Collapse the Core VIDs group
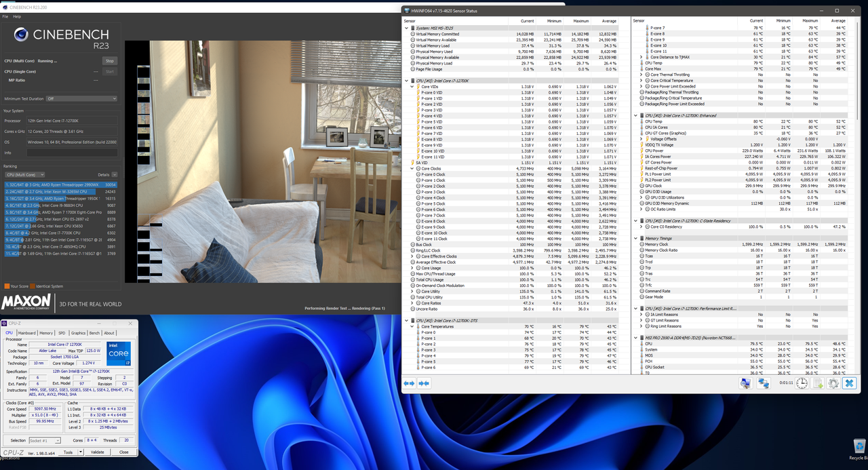The height and width of the screenshot is (470, 868). pos(412,87)
